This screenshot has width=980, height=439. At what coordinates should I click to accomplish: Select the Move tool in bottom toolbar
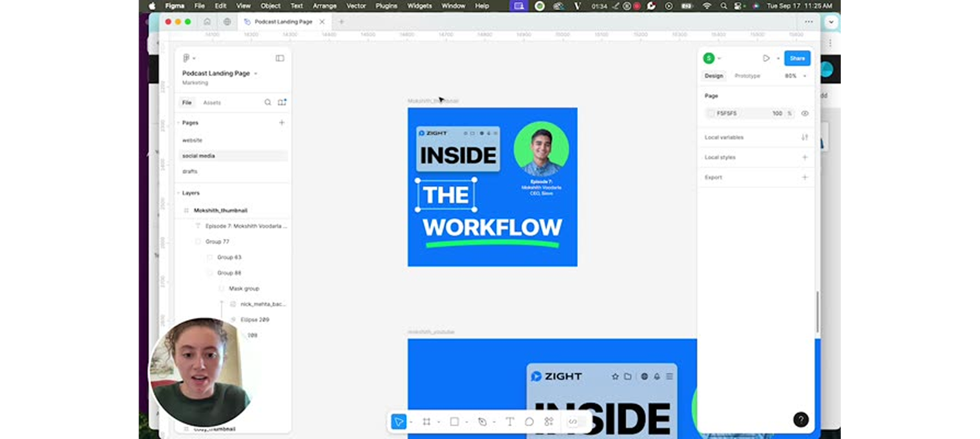point(398,422)
